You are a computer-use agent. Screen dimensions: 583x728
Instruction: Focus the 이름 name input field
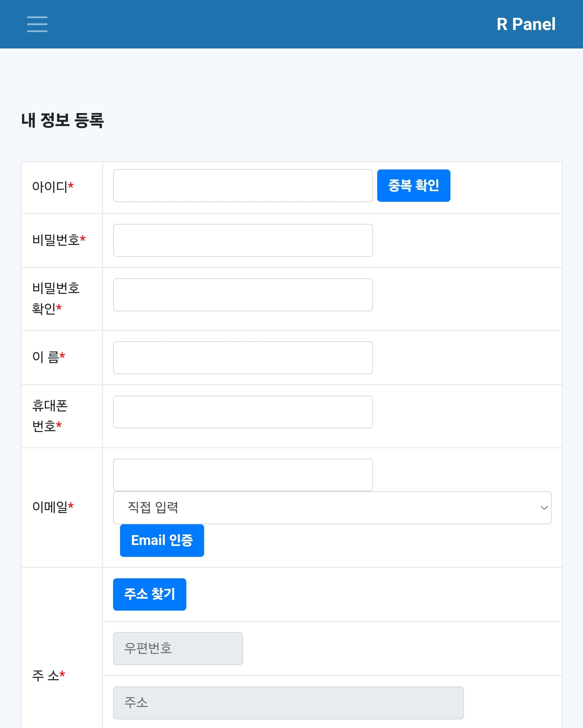(242, 357)
